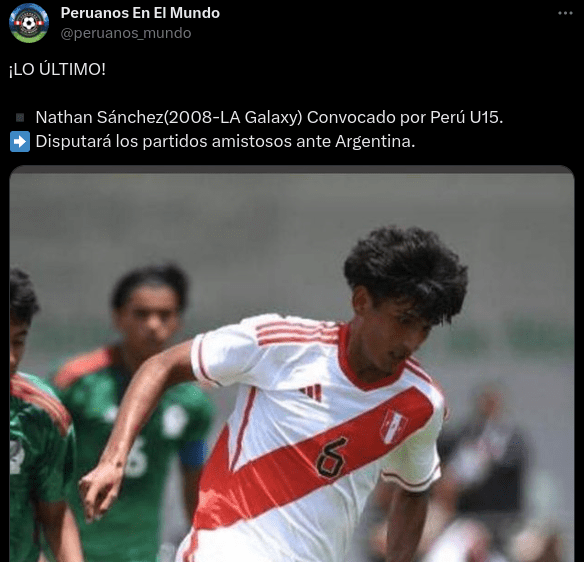Select the ¡LO ÚLTIMO! headline text
The height and width of the screenshot is (562, 584).
pos(57,69)
